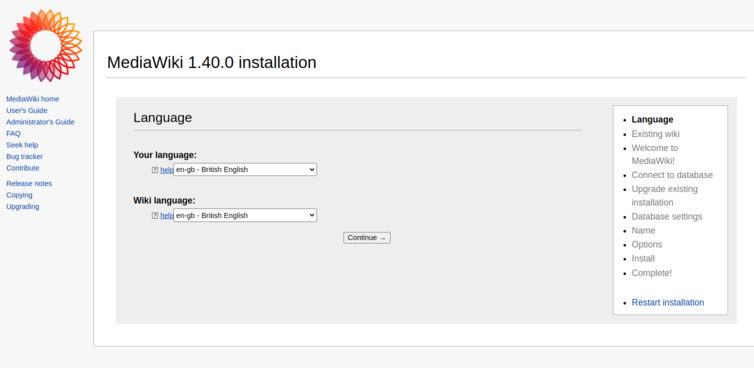The image size is (754, 368).
Task: Open the Upgrading link
Action: [x=23, y=207]
